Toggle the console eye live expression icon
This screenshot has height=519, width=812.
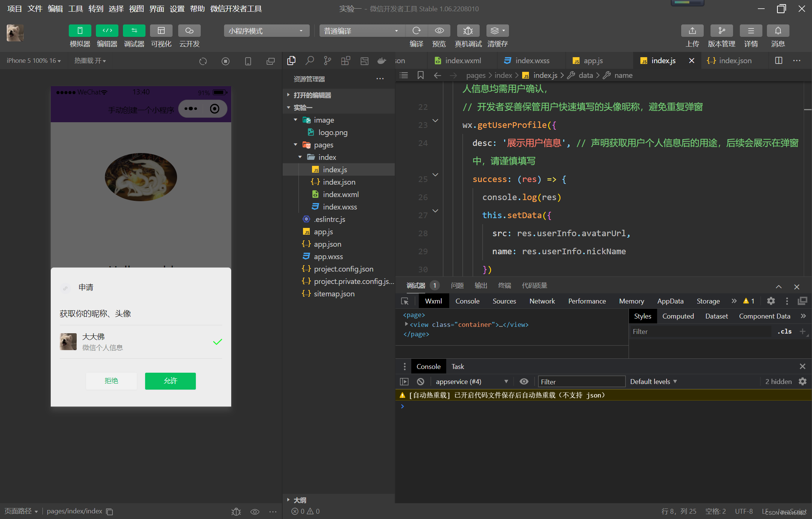coord(524,382)
